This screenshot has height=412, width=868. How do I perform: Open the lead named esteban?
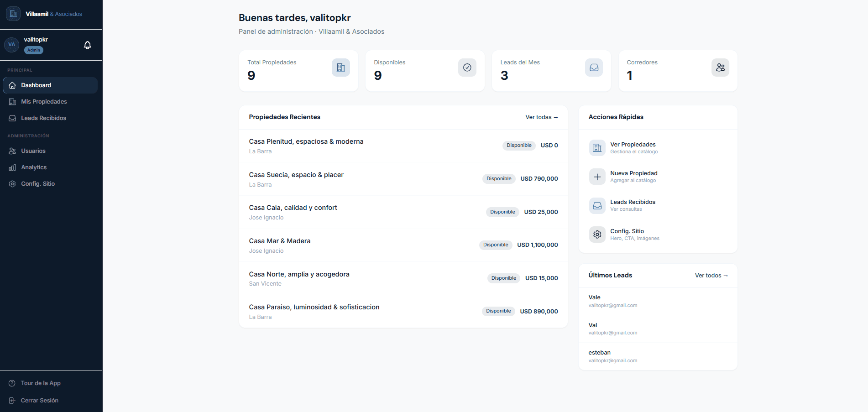(658, 356)
